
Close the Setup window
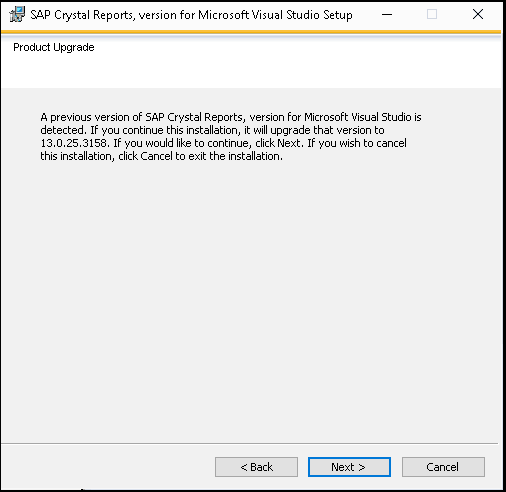(478, 14)
